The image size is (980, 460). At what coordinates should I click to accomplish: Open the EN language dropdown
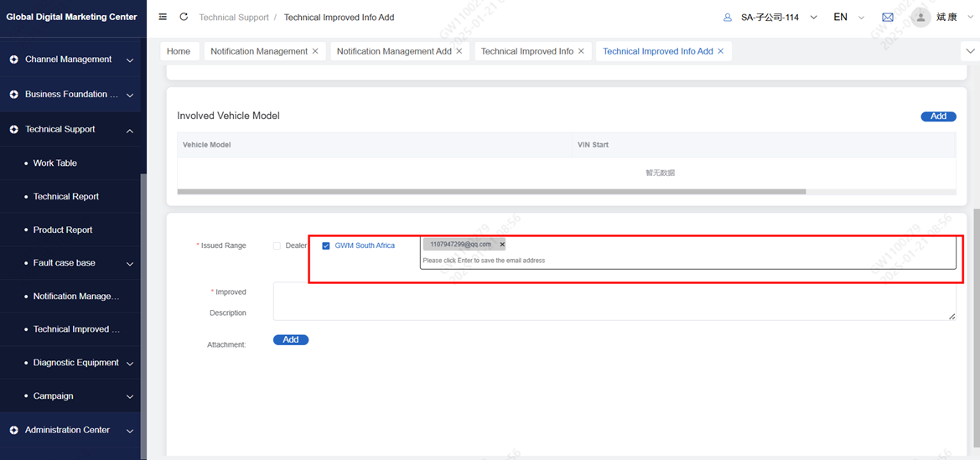tap(848, 18)
